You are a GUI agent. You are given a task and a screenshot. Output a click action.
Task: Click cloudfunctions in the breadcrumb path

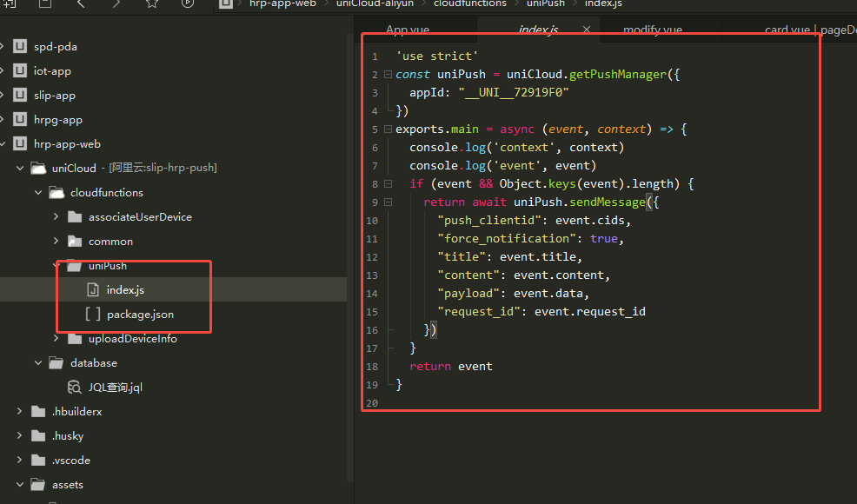[x=469, y=3]
